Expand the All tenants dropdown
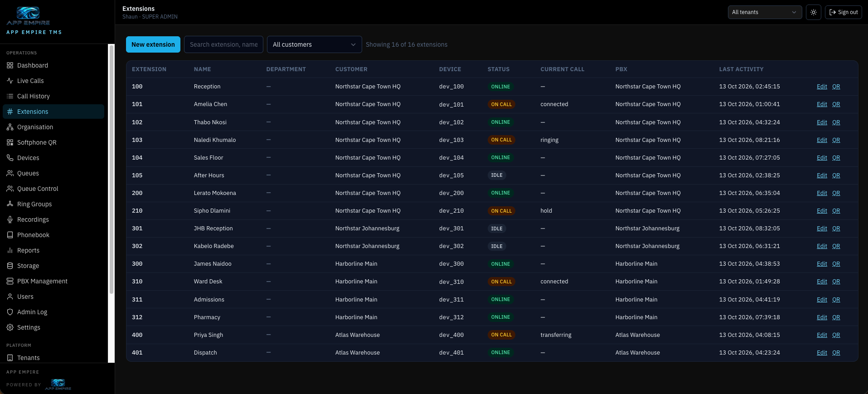 pos(765,12)
